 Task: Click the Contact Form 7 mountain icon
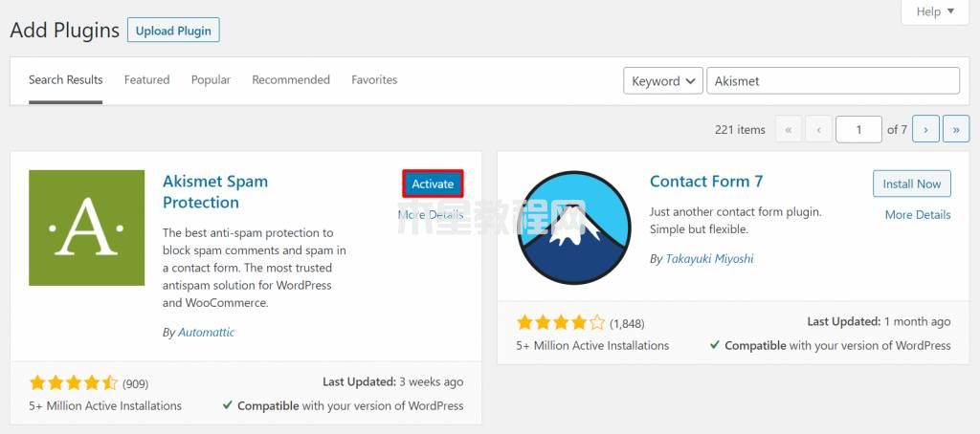(x=574, y=228)
